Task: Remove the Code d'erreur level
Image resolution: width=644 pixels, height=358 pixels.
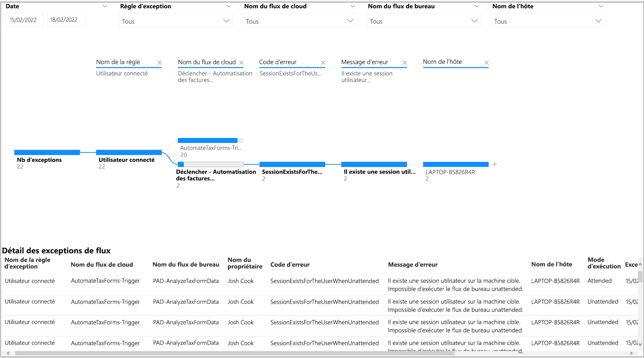Action: (323, 63)
